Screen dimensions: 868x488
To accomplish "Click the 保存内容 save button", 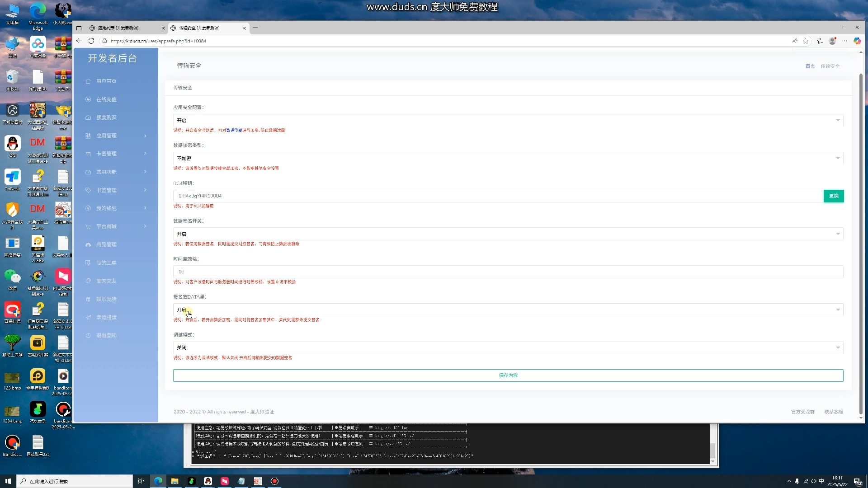I will click(508, 375).
